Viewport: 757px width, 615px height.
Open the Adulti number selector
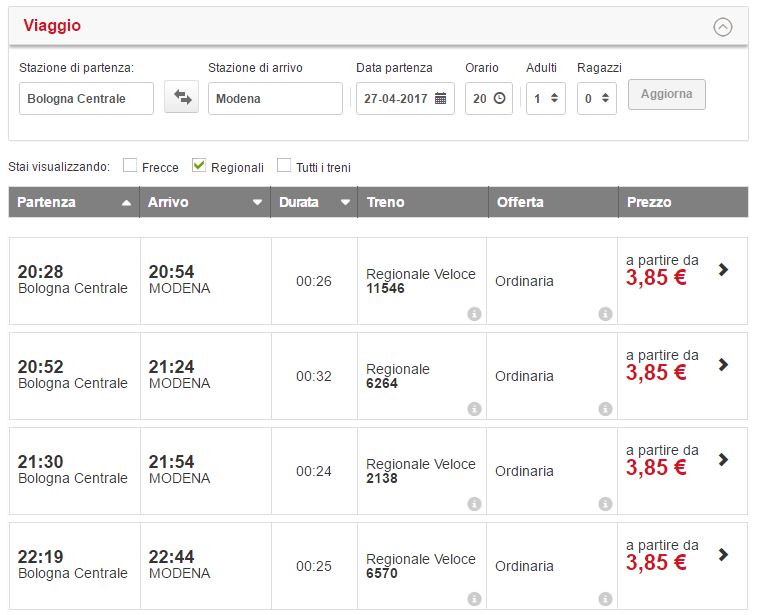point(546,99)
